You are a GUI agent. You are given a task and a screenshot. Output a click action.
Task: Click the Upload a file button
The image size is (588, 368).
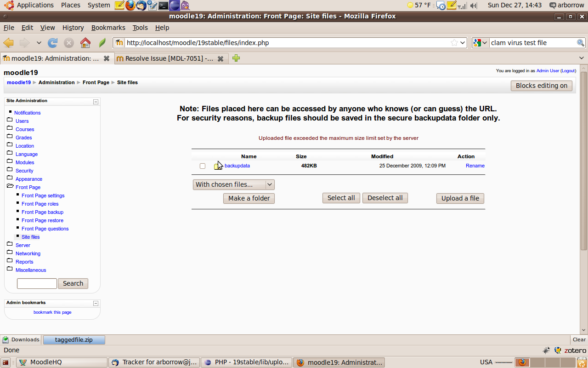coord(460,198)
